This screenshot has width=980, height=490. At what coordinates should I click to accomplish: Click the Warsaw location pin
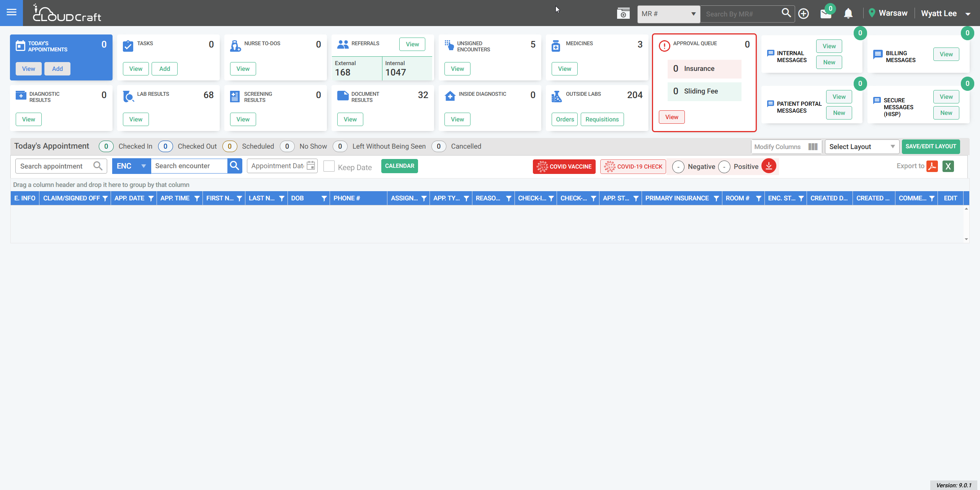click(872, 13)
